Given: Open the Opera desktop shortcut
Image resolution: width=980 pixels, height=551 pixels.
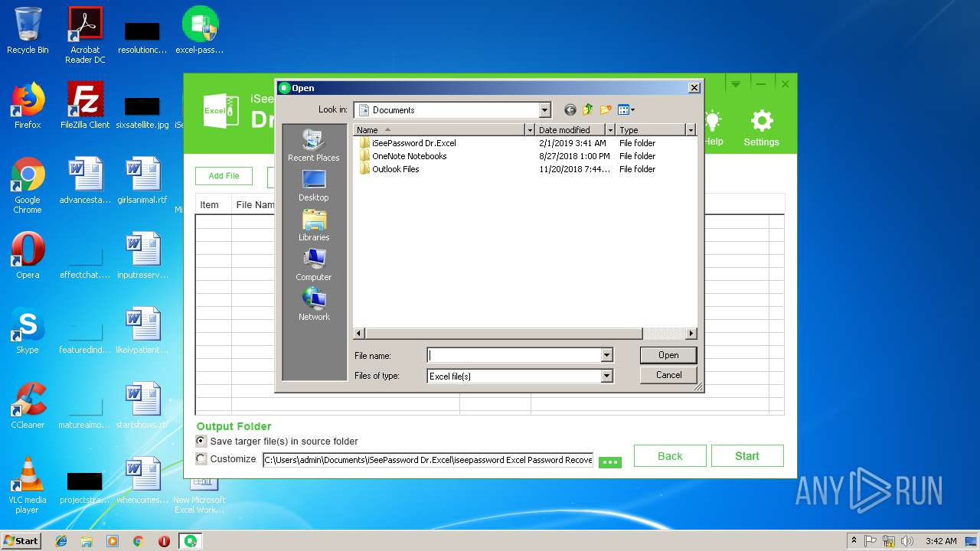Looking at the screenshot, I should [28, 256].
